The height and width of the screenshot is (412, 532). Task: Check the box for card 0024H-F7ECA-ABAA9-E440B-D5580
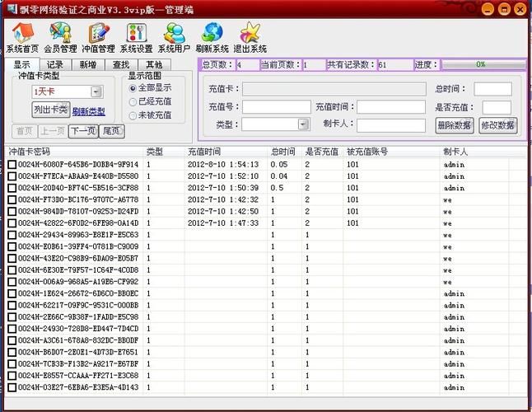coord(12,176)
